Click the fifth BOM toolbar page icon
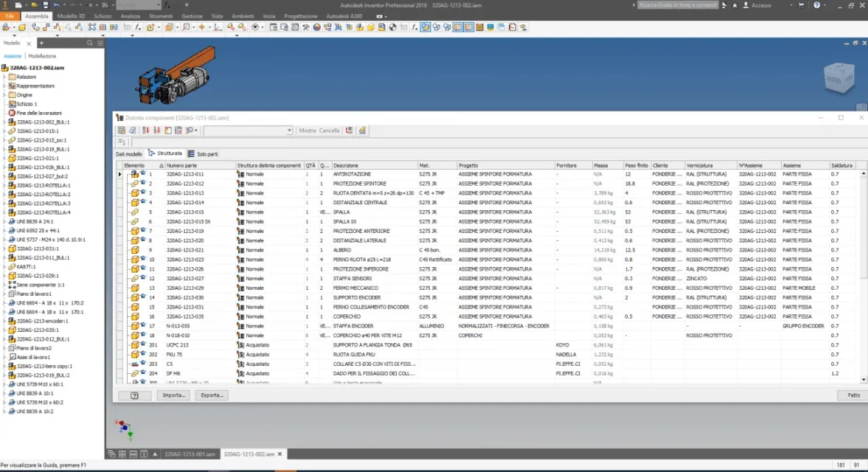 167,131
